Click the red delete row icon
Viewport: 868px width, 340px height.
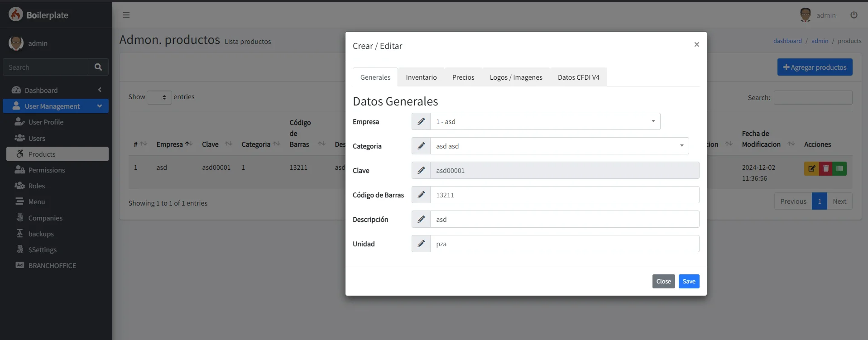click(825, 168)
